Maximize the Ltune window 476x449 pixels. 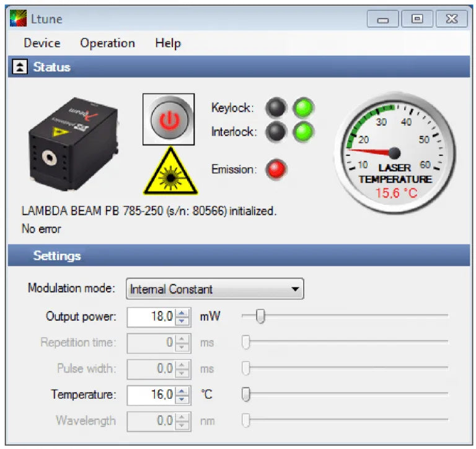pos(417,19)
